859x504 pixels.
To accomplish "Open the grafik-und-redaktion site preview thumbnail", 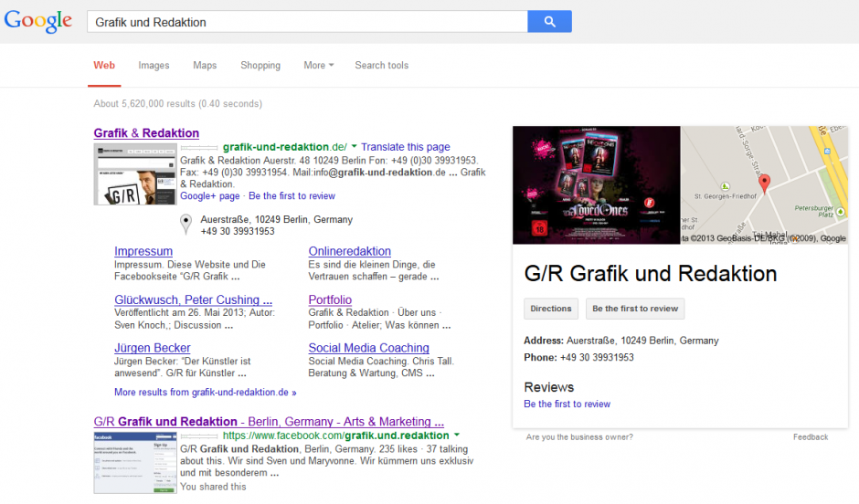I will coord(135,174).
